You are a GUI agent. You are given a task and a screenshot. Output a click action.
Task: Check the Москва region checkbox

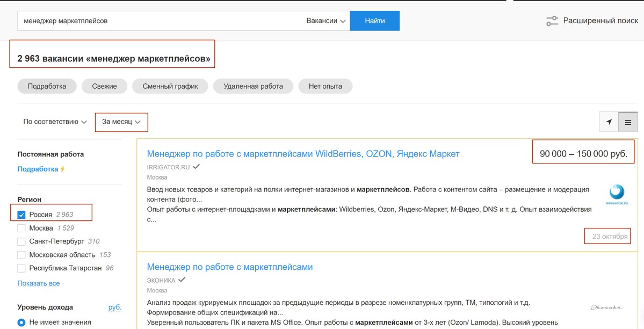[x=21, y=228]
